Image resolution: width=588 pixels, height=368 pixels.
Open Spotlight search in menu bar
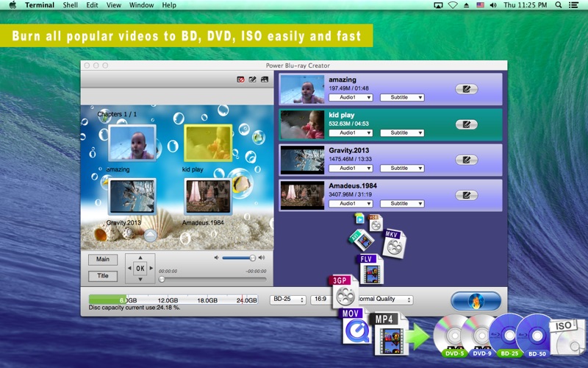[x=559, y=5]
